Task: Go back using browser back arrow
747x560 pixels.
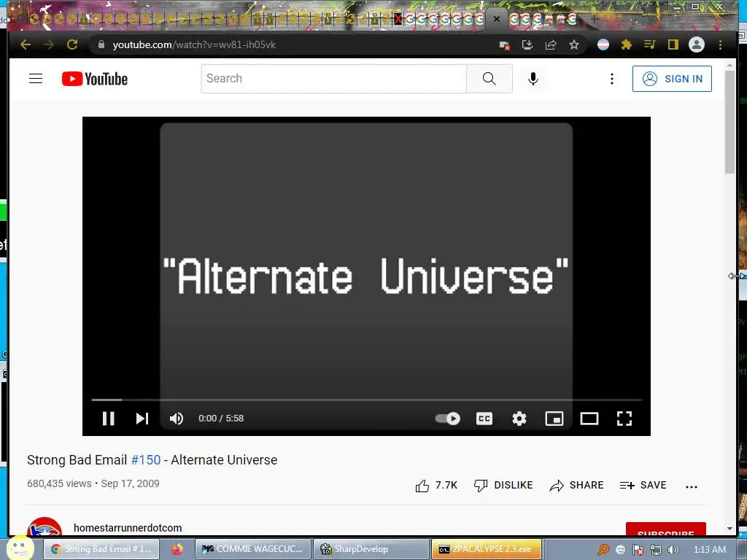Action: [26, 44]
